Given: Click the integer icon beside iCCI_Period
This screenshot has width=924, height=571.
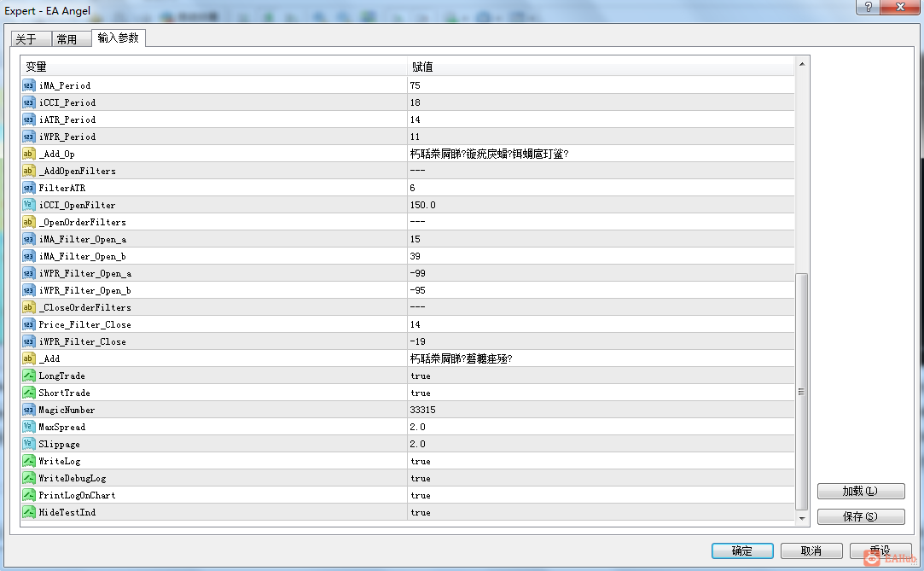Looking at the screenshot, I should [x=28, y=102].
